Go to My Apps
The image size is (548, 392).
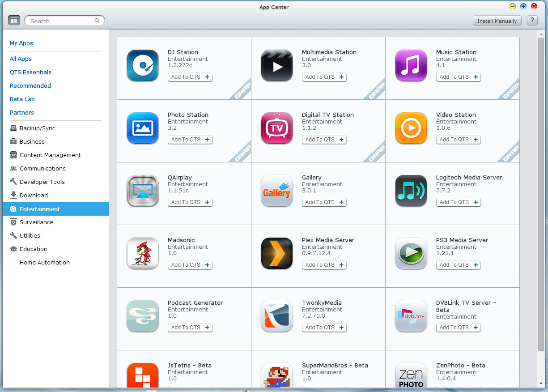click(x=21, y=43)
